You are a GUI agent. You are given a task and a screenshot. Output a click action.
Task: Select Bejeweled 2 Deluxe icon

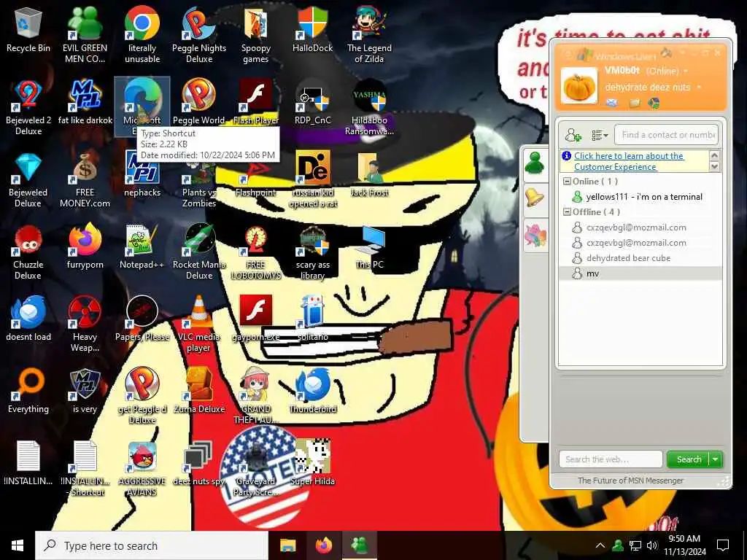(28, 108)
